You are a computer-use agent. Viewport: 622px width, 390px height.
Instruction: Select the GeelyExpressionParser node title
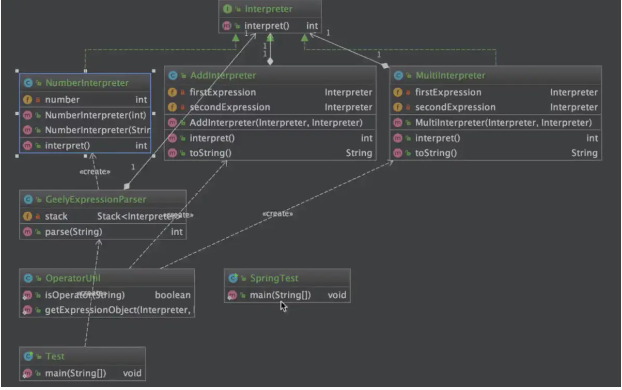96,199
